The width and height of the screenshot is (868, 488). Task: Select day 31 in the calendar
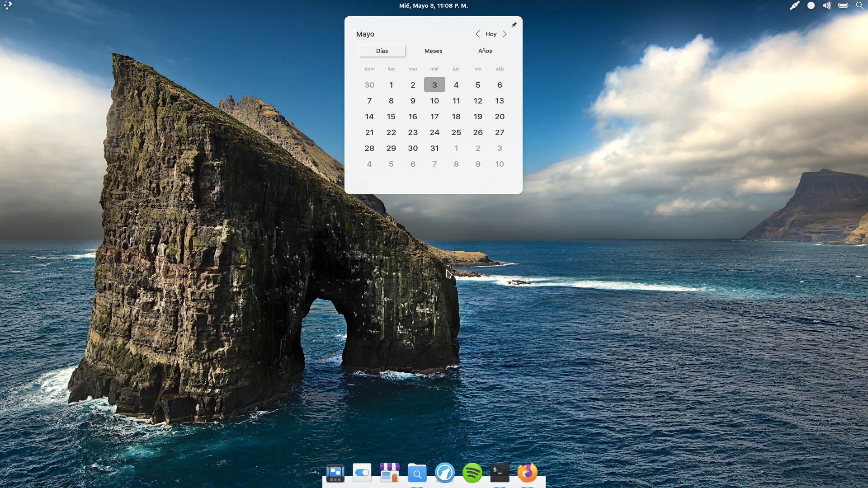click(x=434, y=148)
